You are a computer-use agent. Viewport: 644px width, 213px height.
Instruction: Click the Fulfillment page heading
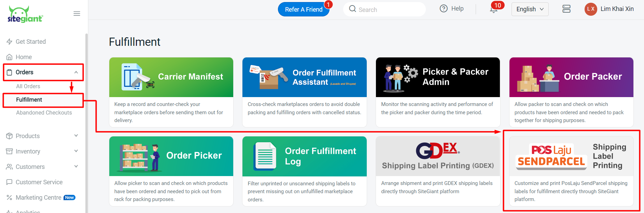[135, 42]
